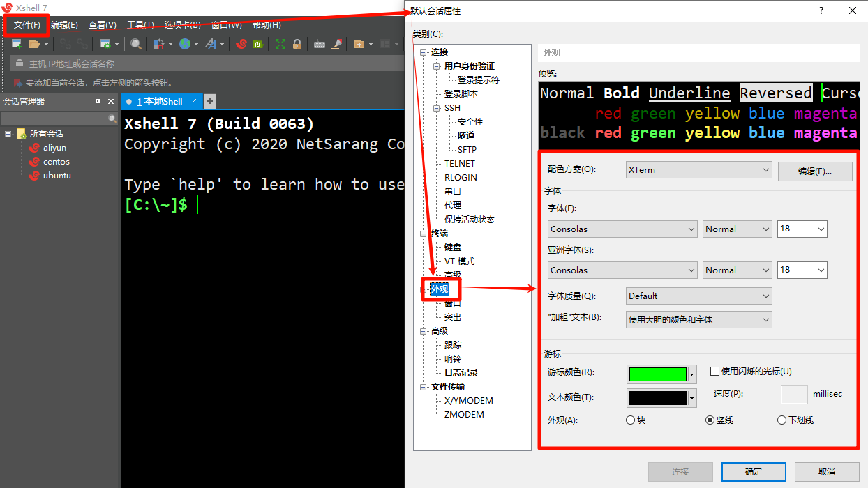Click the highlighter pen toolbar icon
This screenshot has width=868, height=488.
click(337, 44)
